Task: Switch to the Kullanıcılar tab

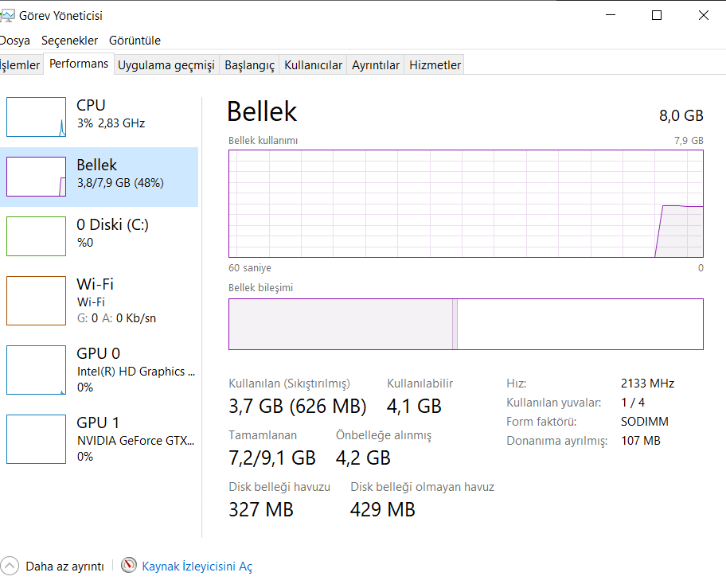Action: [313, 65]
